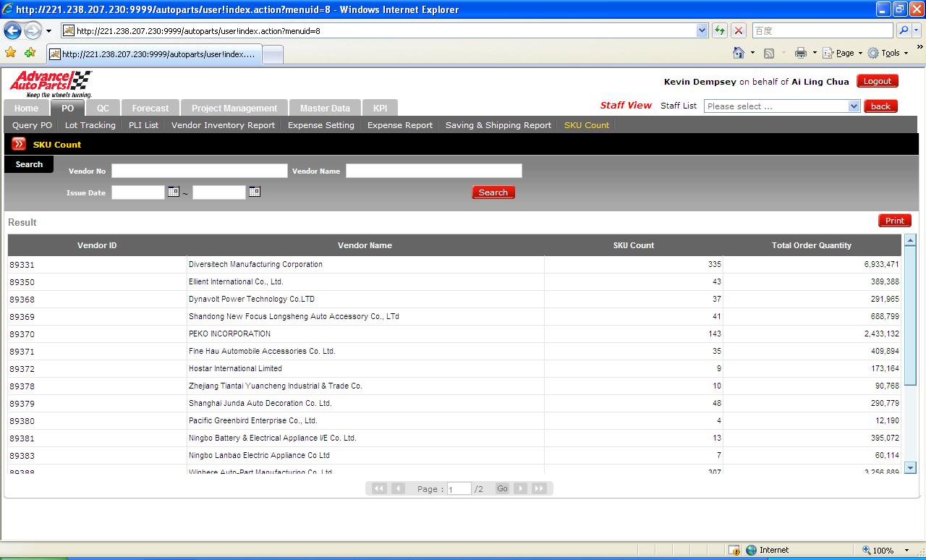
Task: Go to the next results page
Action: coord(520,488)
